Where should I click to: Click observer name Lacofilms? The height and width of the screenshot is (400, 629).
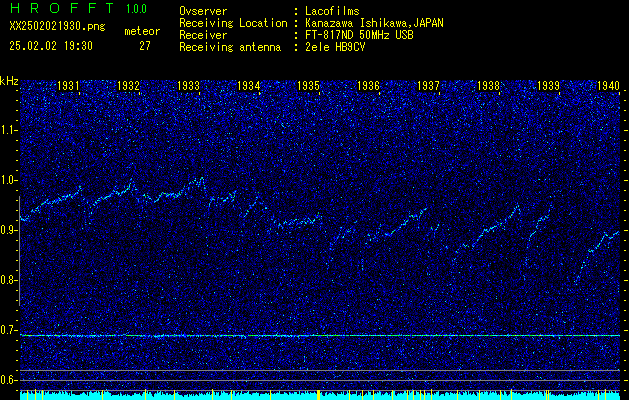tap(332, 11)
